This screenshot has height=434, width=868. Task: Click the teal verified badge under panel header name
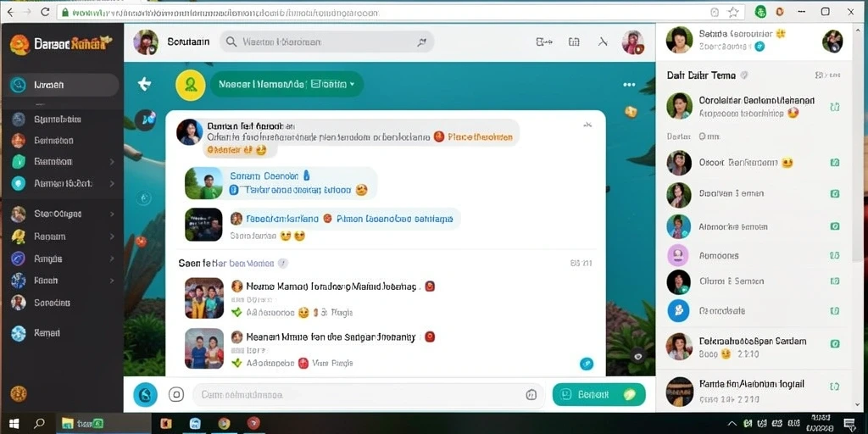(760, 47)
